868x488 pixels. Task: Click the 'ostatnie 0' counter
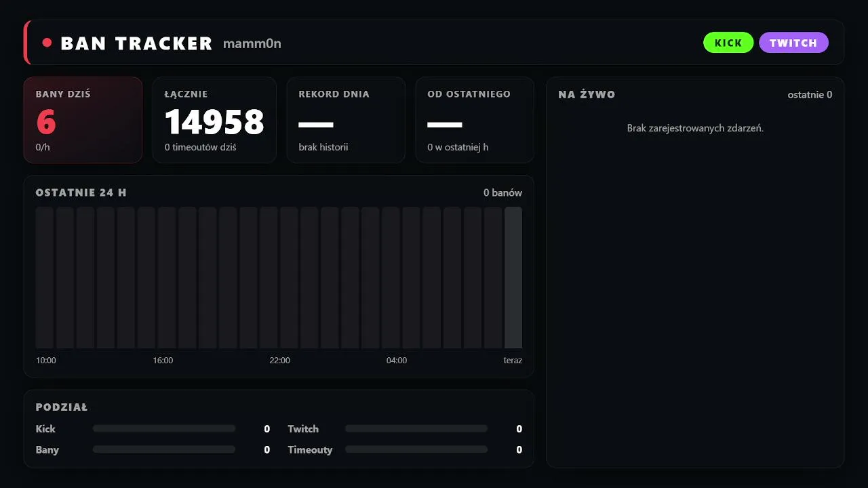[x=810, y=95]
